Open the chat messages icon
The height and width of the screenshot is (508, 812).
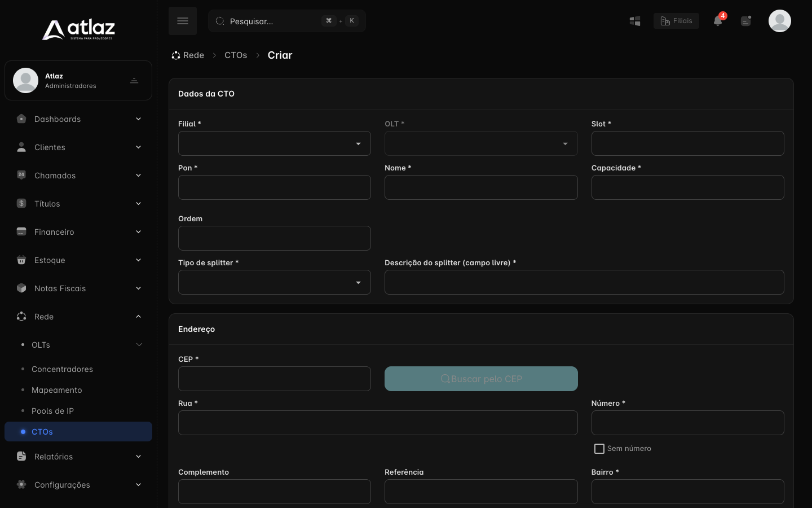pyautogui.click(x=746, y=21)
